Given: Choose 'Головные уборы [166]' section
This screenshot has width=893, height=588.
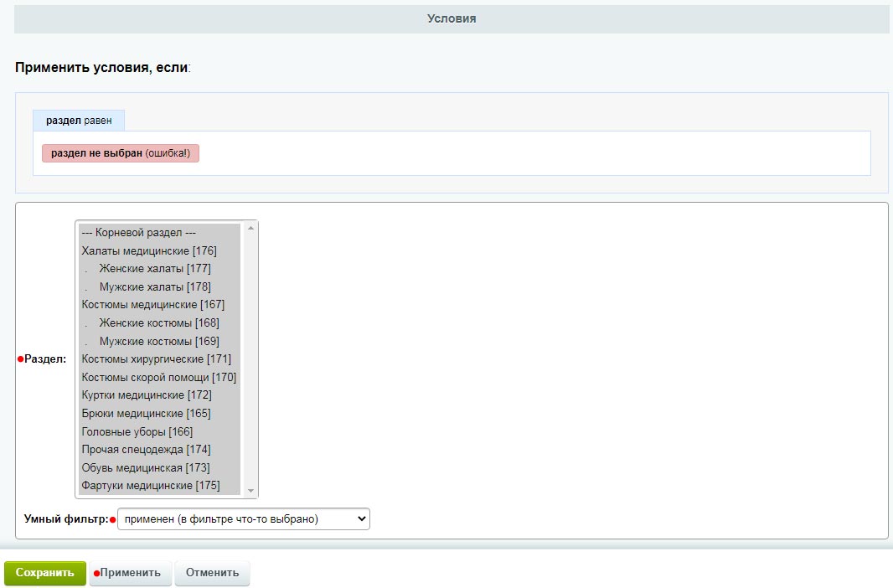Looking at the screenshot, I should tap(137, 432).
